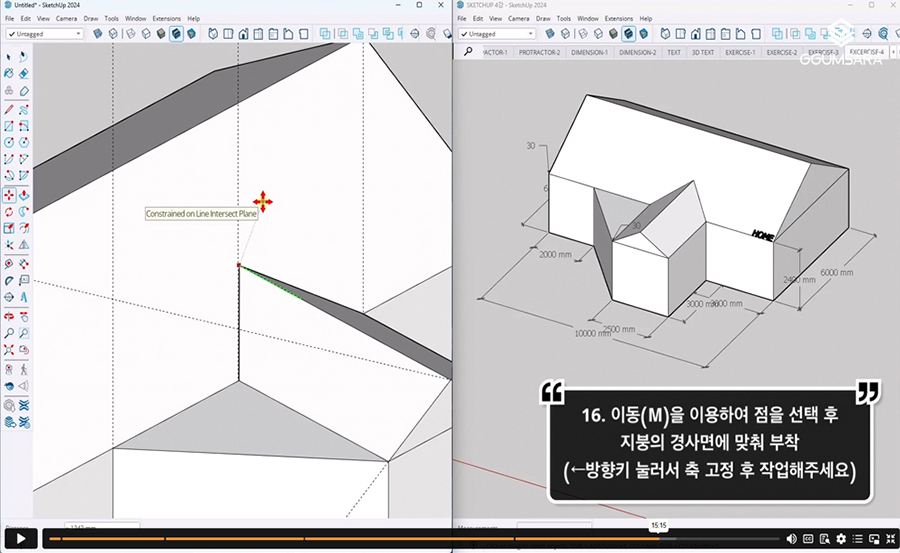Open video player settings gear
Image resolution: width=900 pixels, height=553 pixels.
point(841,539)
